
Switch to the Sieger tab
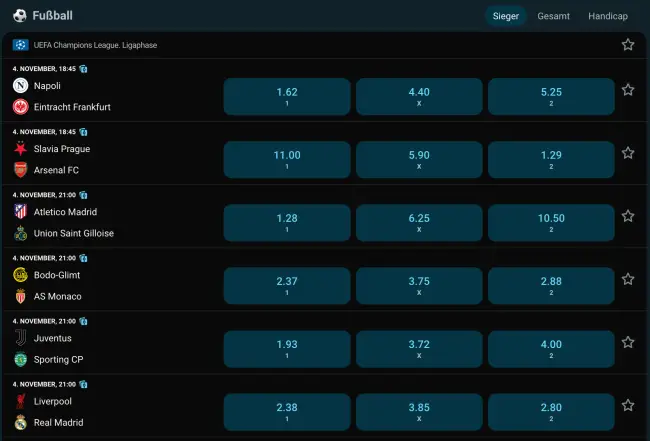(x=505, y=16)
